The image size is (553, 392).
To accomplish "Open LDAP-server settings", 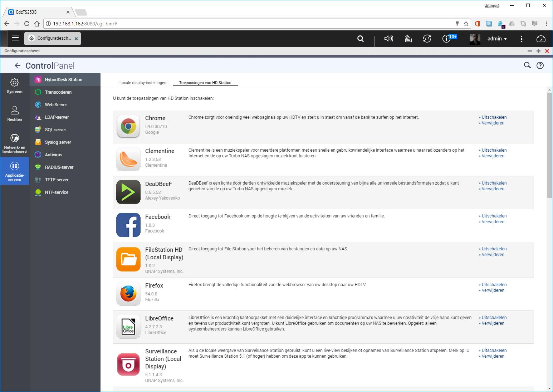I will point(65,117).
